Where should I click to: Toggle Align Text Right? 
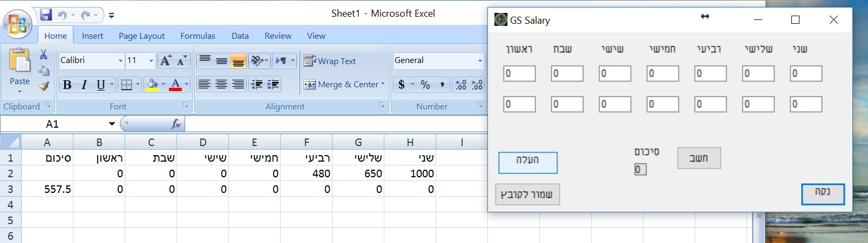pos(238,84)
